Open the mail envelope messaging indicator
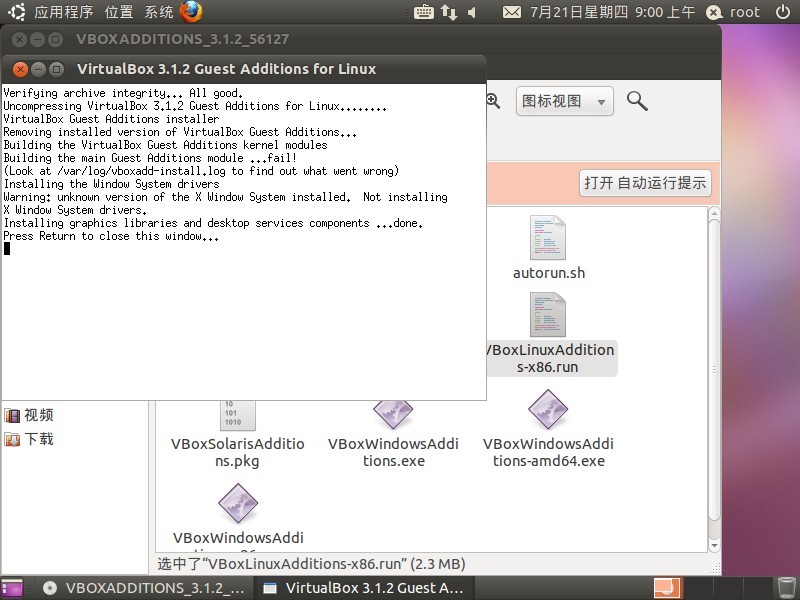The height and width of the screenshot is (600, 800). pos(512,12)
